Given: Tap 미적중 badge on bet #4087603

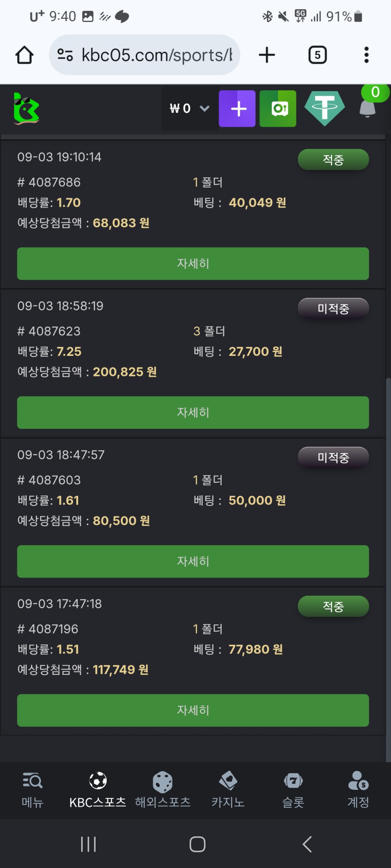Looking at the screenshot, I should tap(333, 457).
